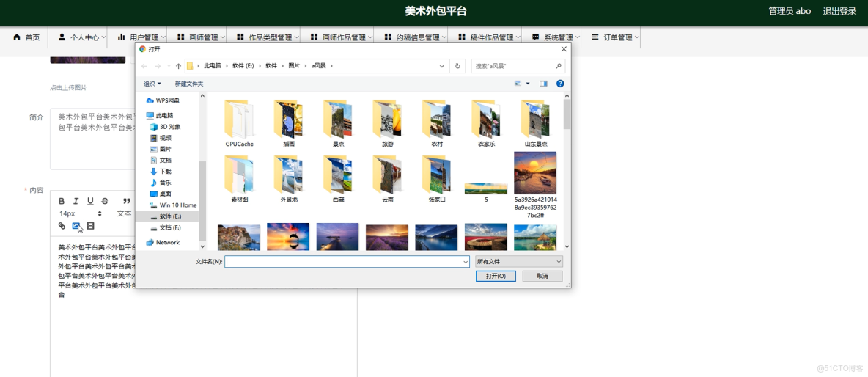
Task: Open the recent locations dropdown arrow
Action: pyautogui.click(x=169, y=67)
